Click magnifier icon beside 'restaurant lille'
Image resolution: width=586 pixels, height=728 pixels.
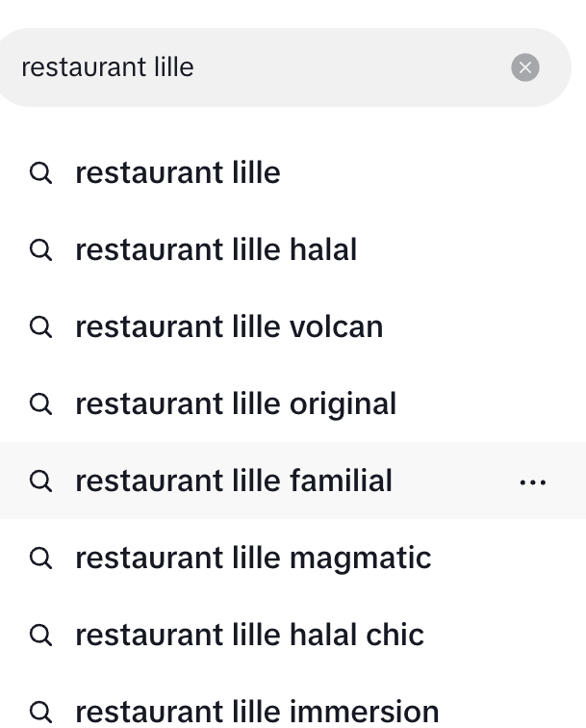click(x=40, y=173)
